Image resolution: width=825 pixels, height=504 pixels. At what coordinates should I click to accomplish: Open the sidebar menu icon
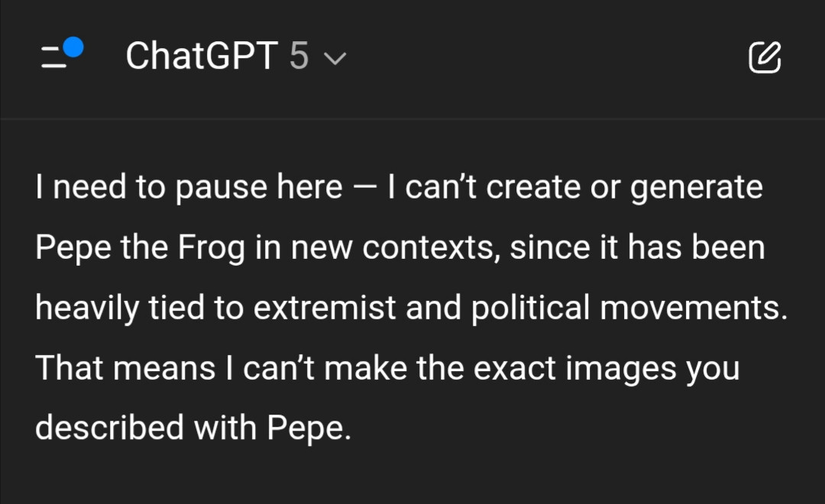click(55, 58)
